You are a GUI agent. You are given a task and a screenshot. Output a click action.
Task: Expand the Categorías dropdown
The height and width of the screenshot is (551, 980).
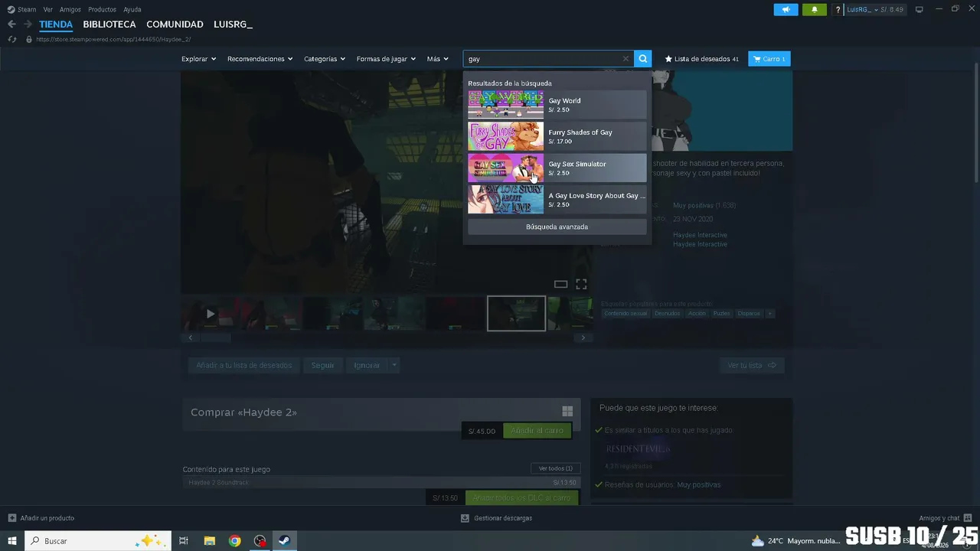point(325,59)
